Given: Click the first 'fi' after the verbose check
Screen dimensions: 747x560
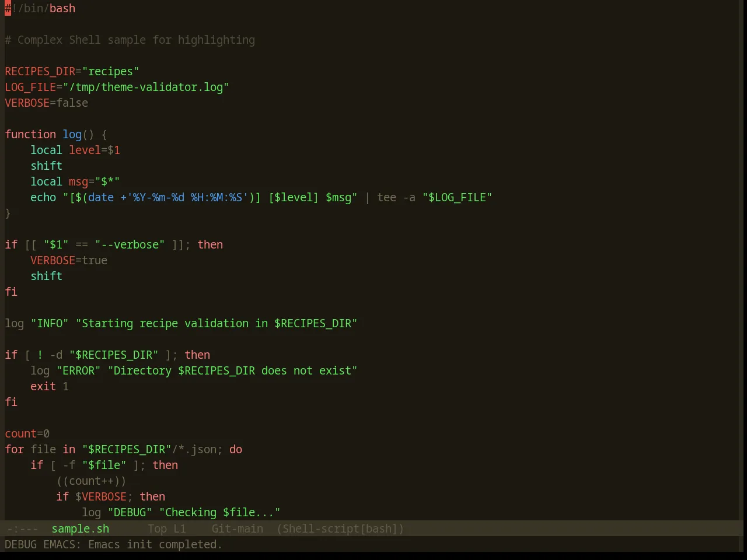Looking at the screenshot, I should pos(11,292).
